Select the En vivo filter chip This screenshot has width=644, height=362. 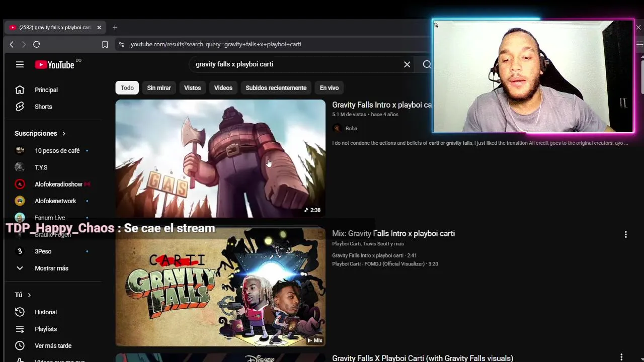(x=329, y=87)
